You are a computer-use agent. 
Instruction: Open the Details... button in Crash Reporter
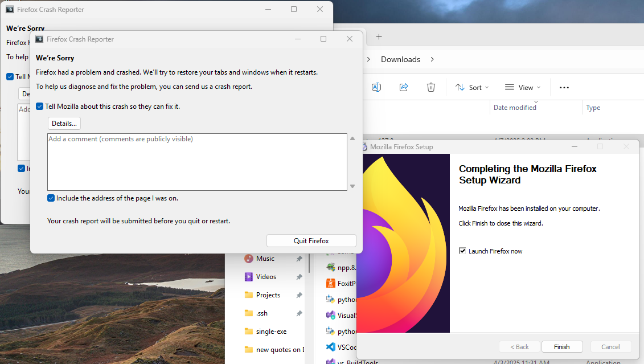(64, 124)
